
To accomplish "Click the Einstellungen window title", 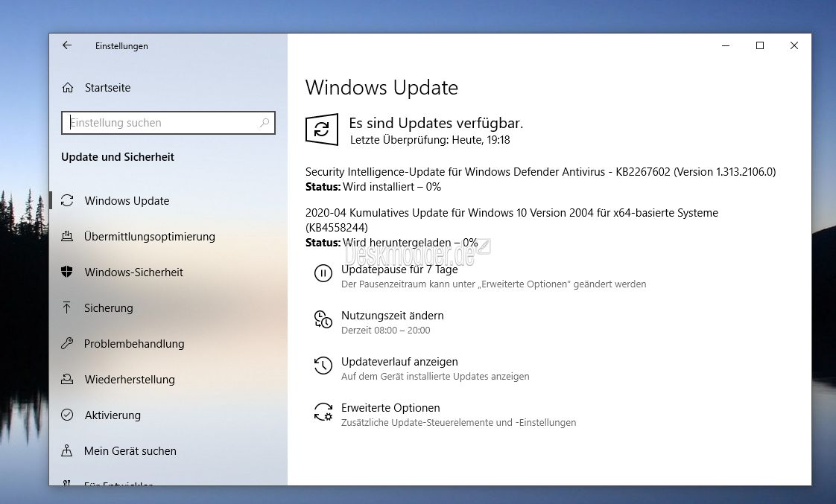I will coord(121,46).
